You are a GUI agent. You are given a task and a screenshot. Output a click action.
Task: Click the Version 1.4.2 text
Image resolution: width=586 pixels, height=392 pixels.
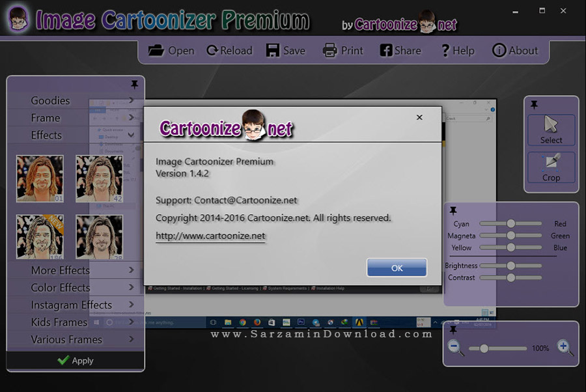tap(182, 173)
